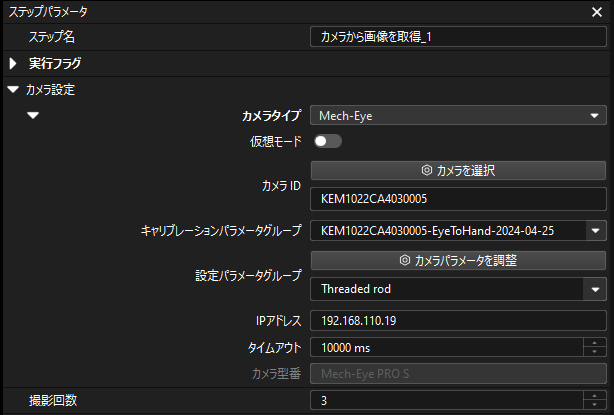
Task: Click the カメラ ID text field
Action: (458, 198)
